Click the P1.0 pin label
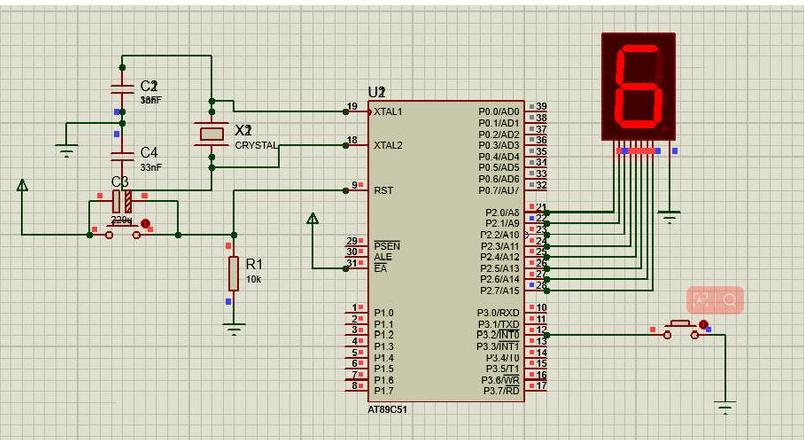The width and height of the screenshot is (804, 440). click(384, 313)
